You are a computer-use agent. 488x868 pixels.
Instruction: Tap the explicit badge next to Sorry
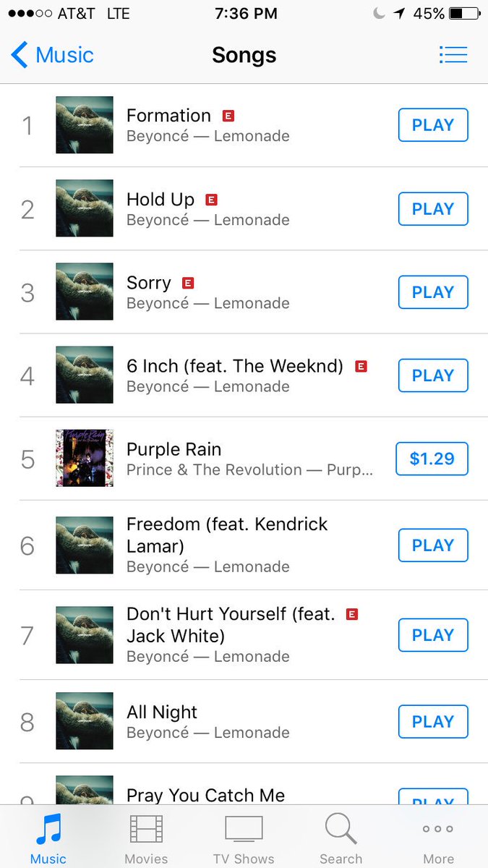pos(188,283)
